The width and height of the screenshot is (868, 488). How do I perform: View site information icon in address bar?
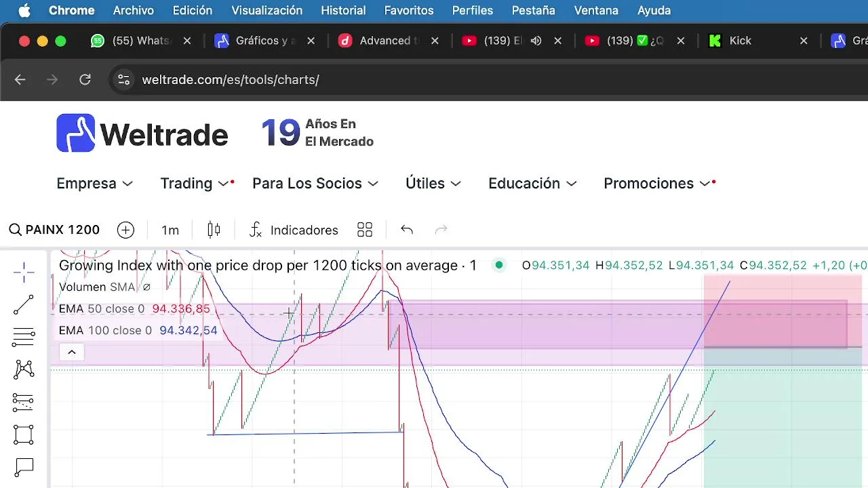tap(123, 79)
